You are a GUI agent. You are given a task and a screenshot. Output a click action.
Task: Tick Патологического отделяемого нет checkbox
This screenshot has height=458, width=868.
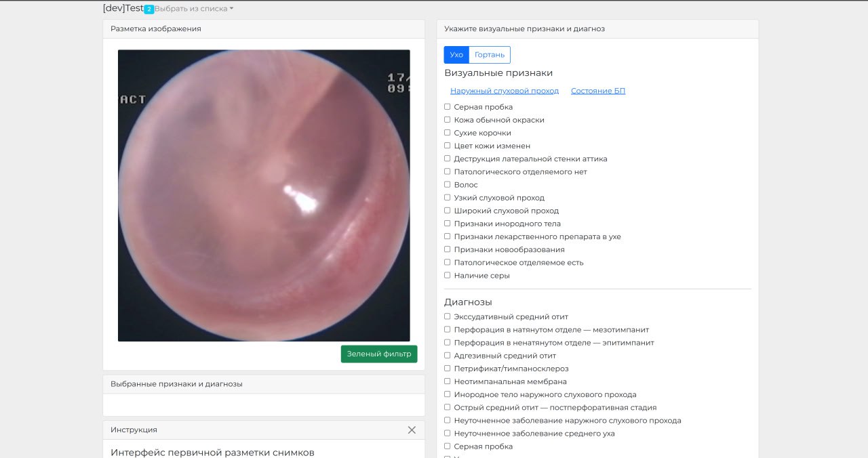tap(448, 171)
